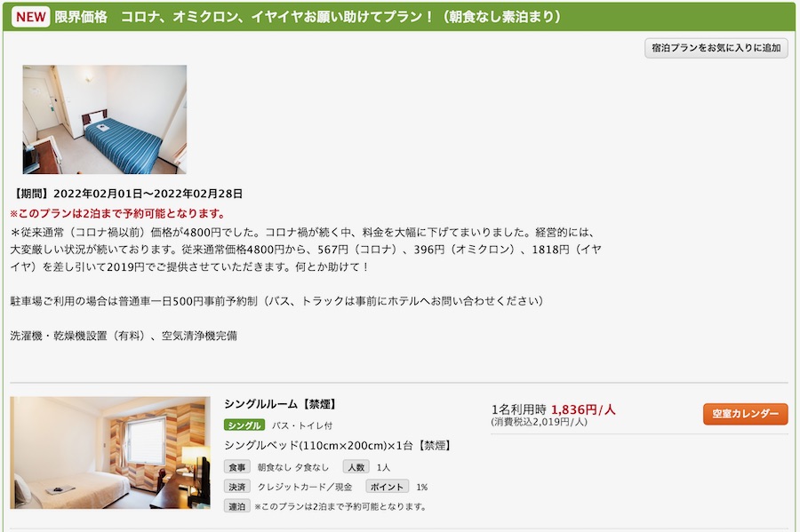Click the tax-included 2,019円 price note
Viewport: 800px width, 532px height.
539,422
